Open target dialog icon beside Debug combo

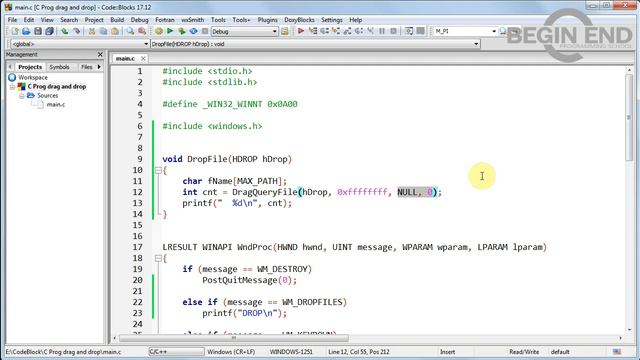tap(285, 31)
